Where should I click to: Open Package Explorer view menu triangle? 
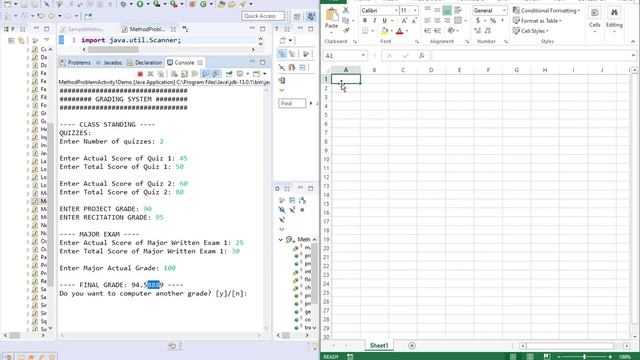click(46, 40)
